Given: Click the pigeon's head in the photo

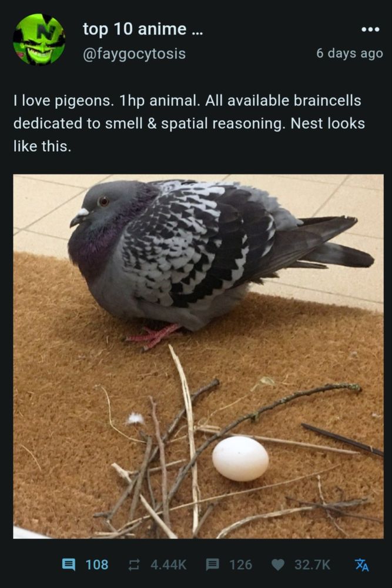Looking at the screenshot, I should pyautogui.click(x=101, y=206).
